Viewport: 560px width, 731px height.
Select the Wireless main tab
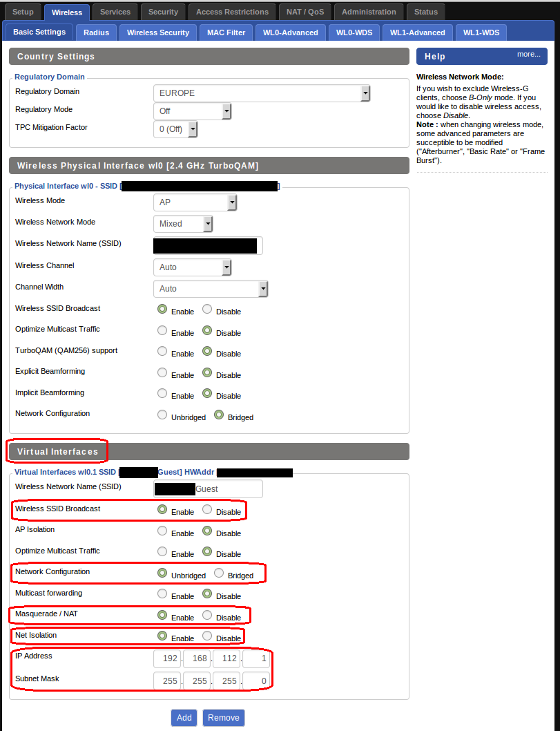pos(66,12)
